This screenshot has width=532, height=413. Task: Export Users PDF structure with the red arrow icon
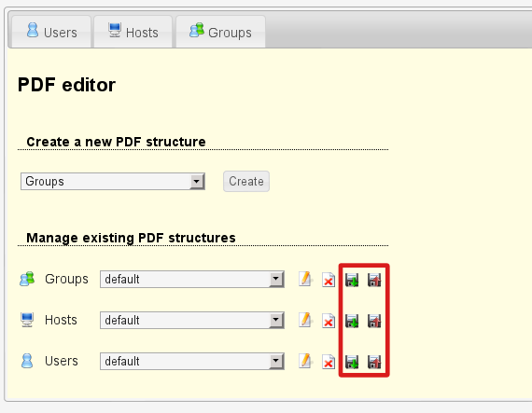pos(374,362)
